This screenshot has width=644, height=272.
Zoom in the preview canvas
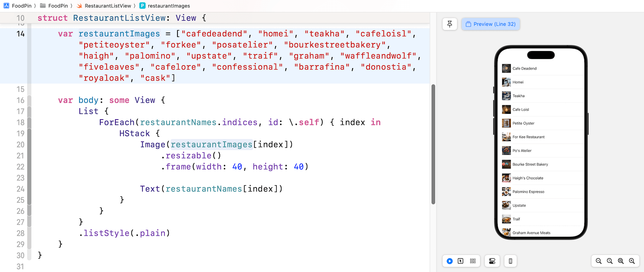coord(632,261)
